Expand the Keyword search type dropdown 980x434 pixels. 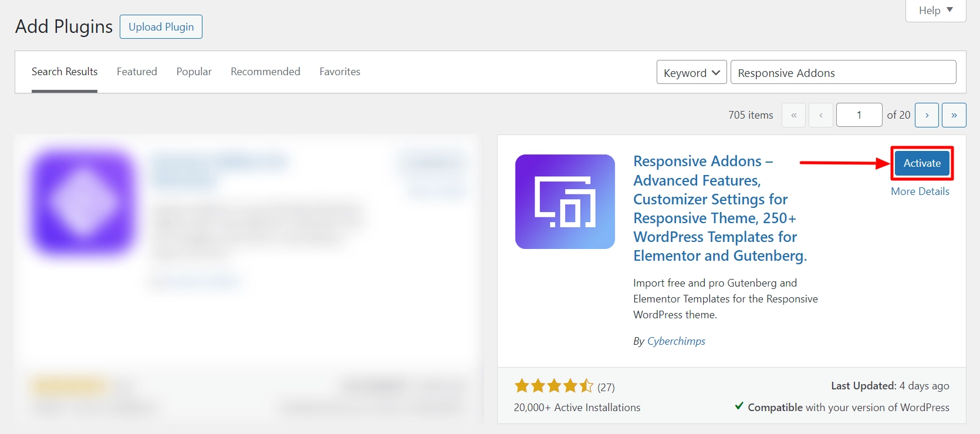click(x=692, y=72)
